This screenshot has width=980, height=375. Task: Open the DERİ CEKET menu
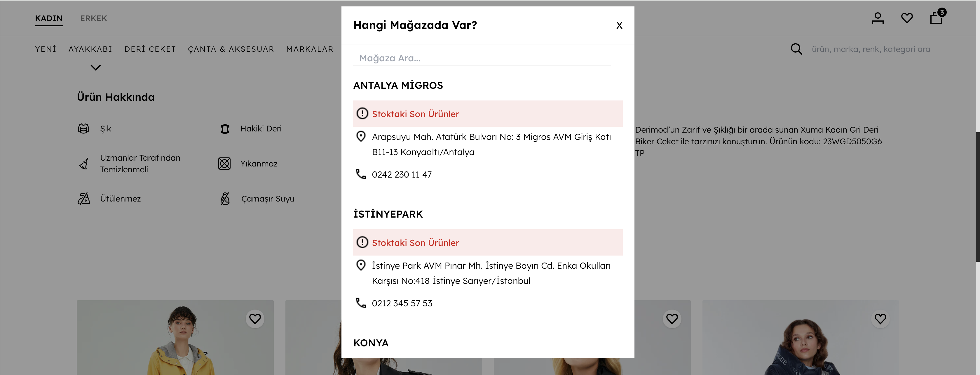pos(150,49)
